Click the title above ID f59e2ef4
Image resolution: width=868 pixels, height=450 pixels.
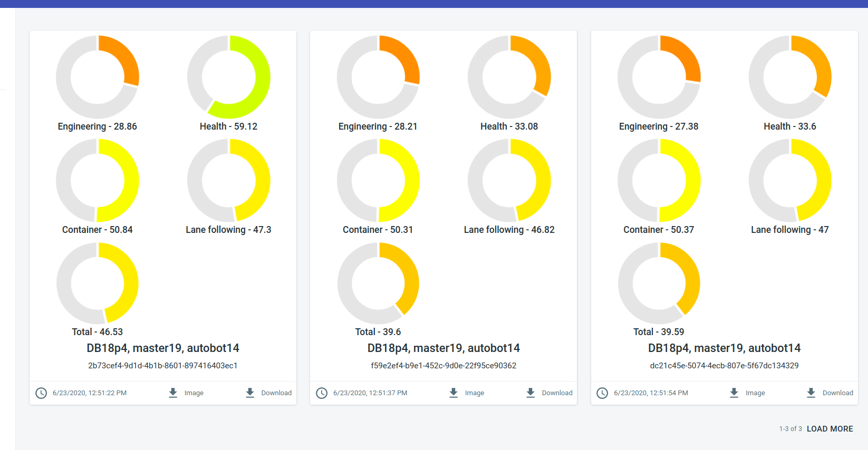click(x=443, y=348)
